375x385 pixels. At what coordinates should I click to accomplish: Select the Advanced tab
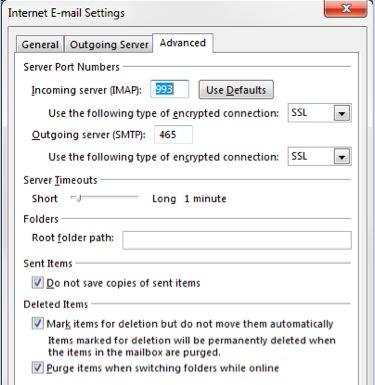pyautogui.click(x=183, y=43)
